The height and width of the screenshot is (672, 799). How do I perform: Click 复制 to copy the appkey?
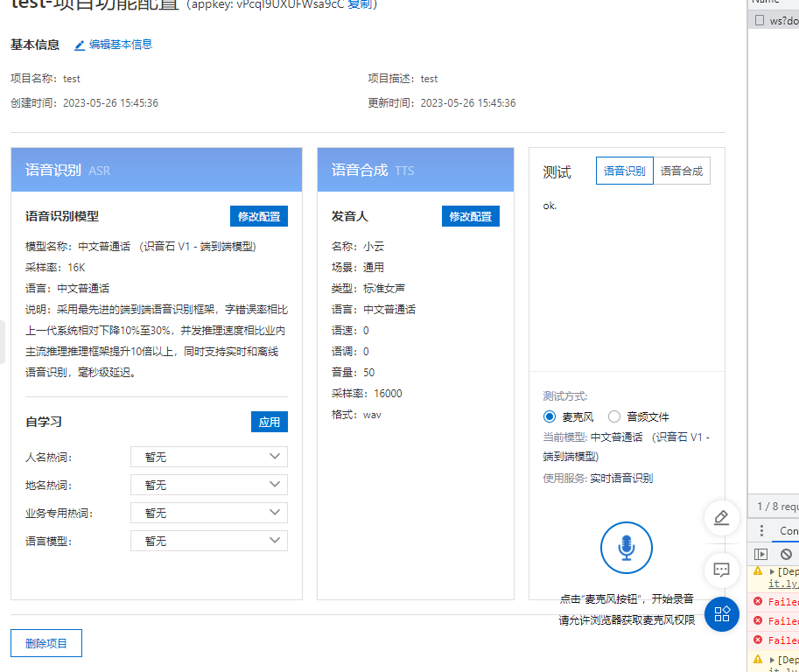[x=358, y=4]
